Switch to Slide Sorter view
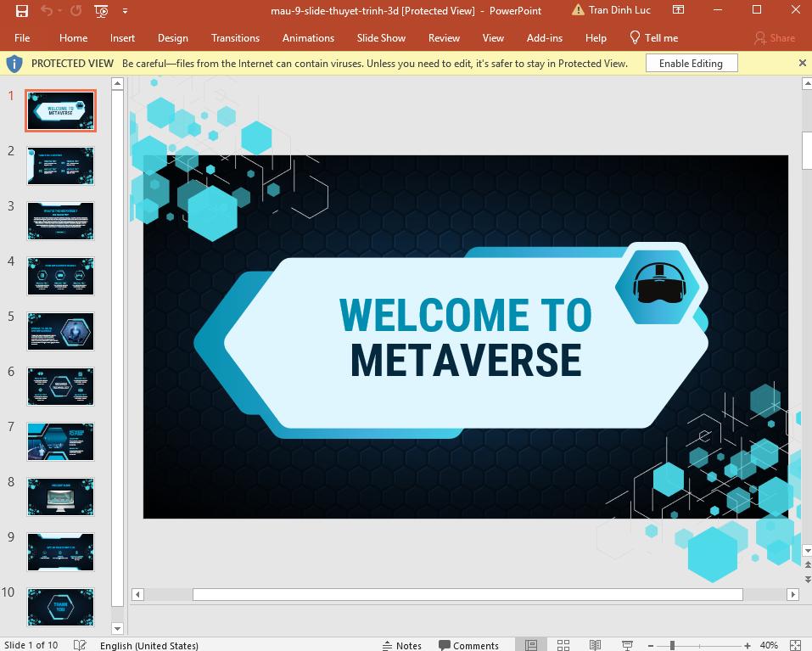Viewport: 812px width, 651px height. point(563,645)
